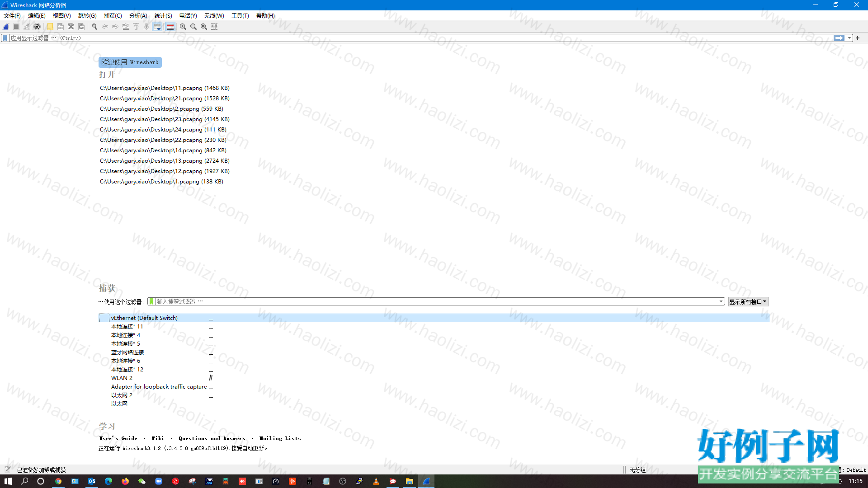Image resolution: width=868 pixels, height=488 pixels.
Task: Zoom in the main window text
Action: (x=183, y=27)
